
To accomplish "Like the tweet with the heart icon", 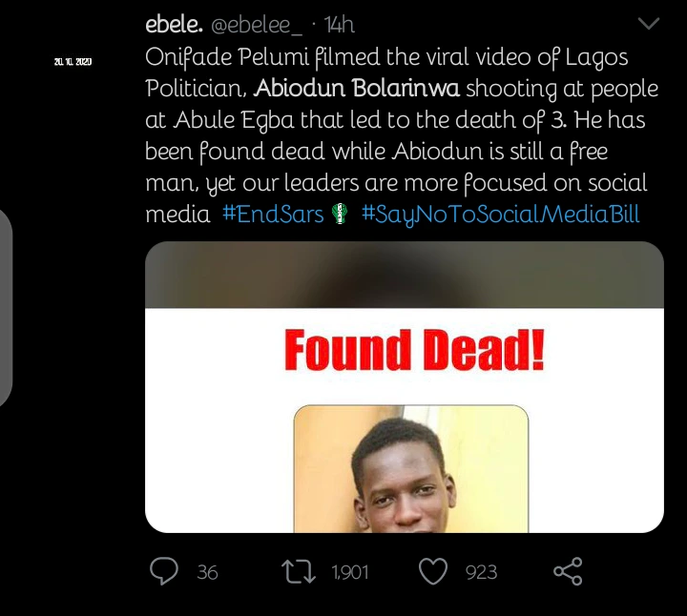I will tap(434, 571).
